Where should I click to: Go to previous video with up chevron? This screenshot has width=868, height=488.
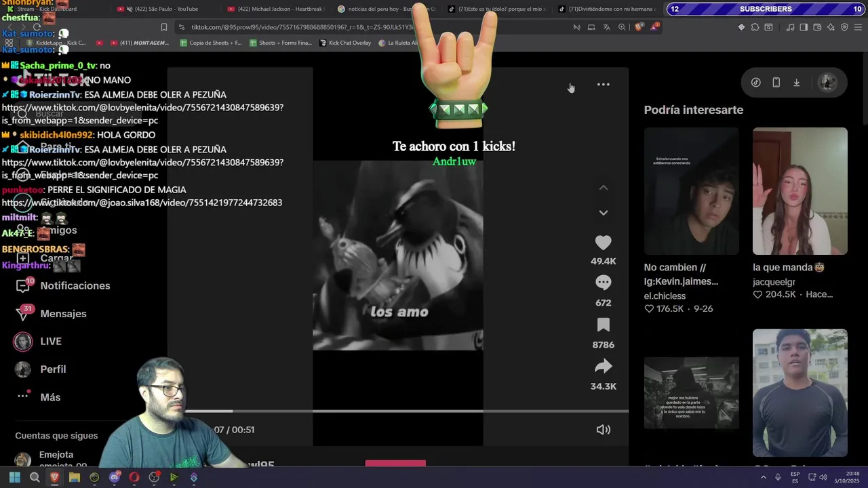603,188
